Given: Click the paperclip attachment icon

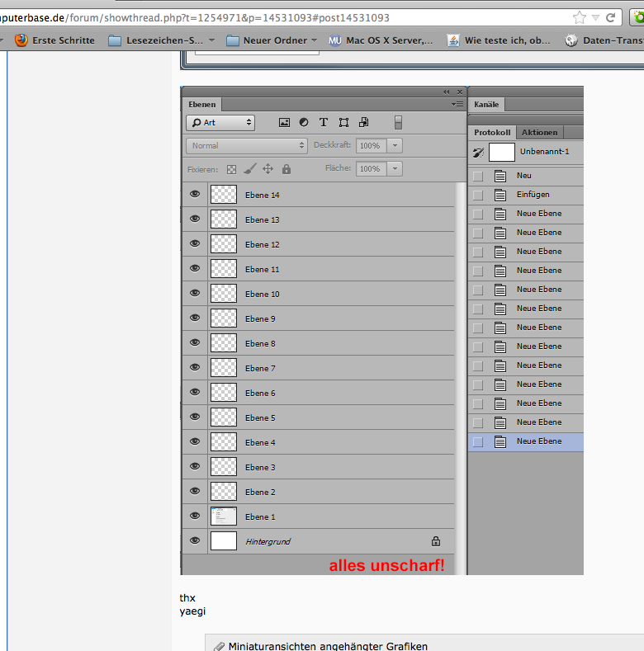Looking at the screenshot, I should click(219, 646).
